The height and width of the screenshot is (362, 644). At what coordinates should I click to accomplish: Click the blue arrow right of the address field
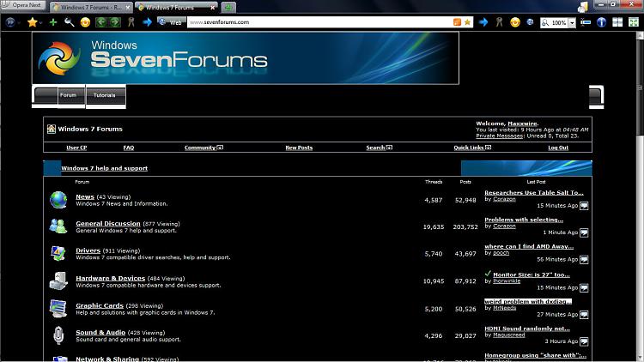[483, 22]
